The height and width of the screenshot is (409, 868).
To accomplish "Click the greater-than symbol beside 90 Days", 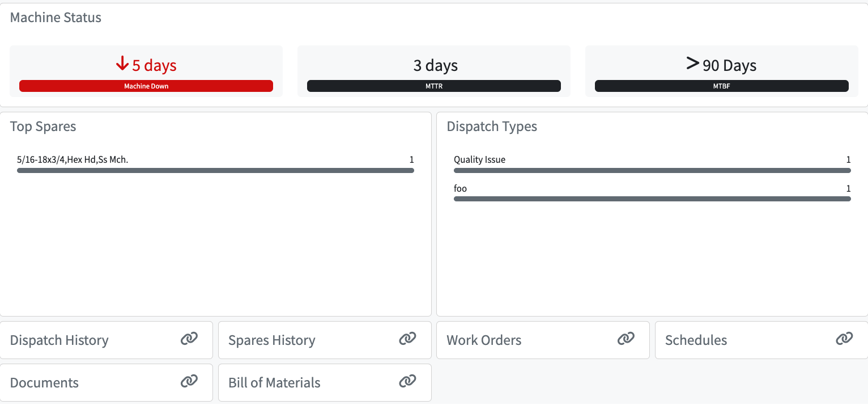I will [x=692, y=64].
